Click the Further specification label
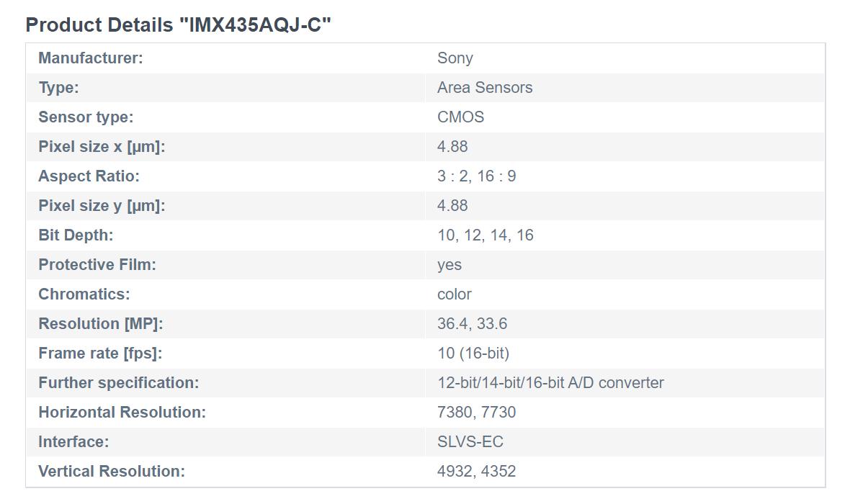Image resolution: width=850 pixels, height=504 pixels. [x=118, y=383]
